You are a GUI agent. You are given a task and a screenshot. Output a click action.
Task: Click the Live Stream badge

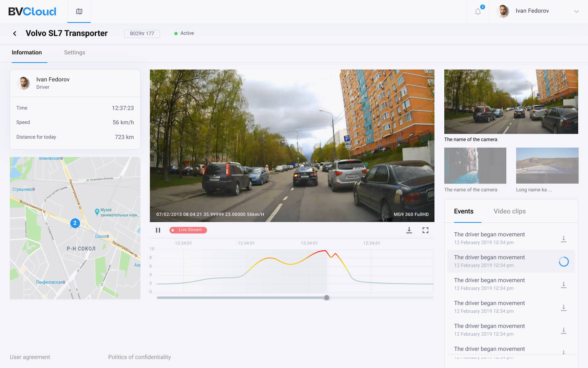[x=188, y=230]
